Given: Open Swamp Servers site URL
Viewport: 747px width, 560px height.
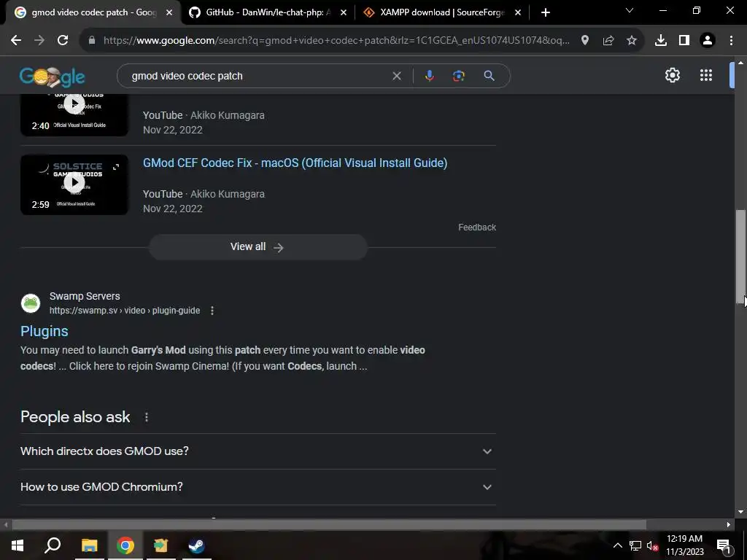Looking at the screenshot, I should 125,311.
